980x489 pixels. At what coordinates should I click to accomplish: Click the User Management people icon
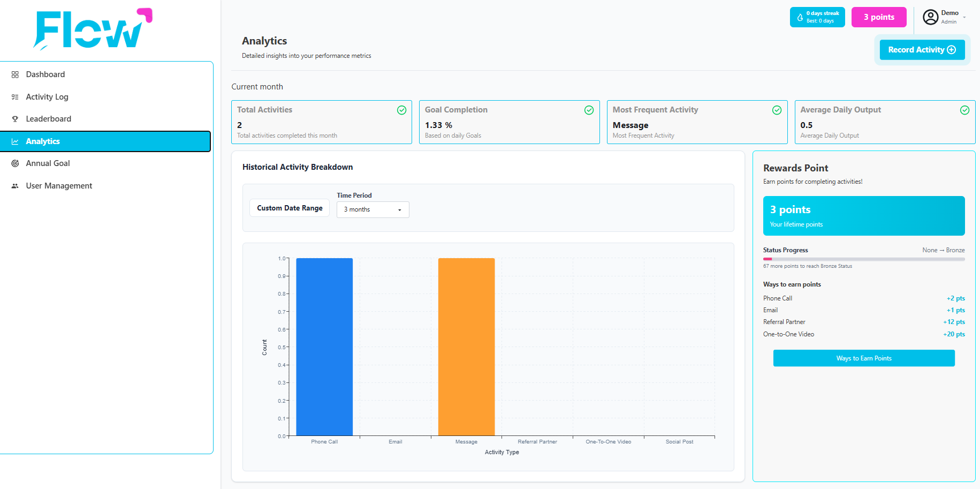point(15,186)
